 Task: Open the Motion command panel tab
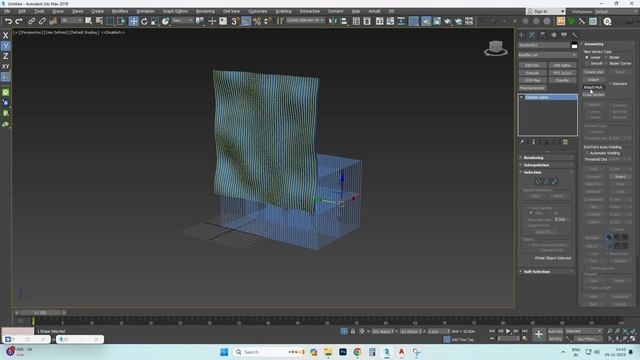click(553, 35)
